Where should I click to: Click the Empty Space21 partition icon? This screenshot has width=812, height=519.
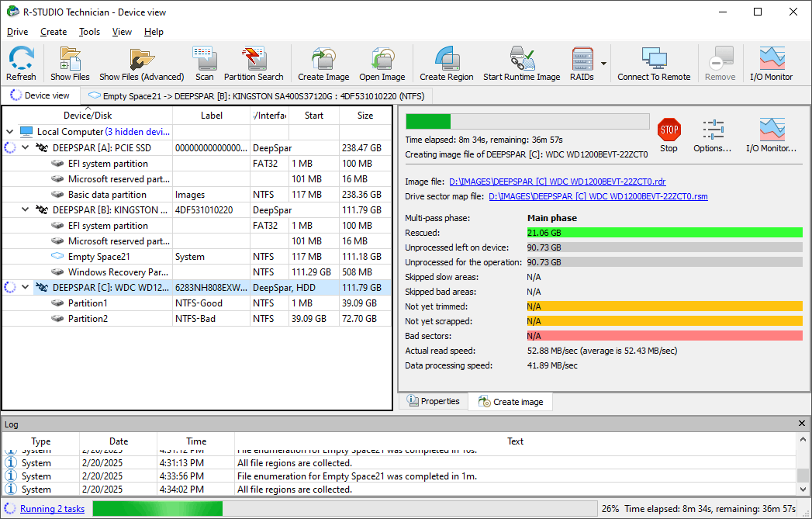(x=57, y=256)
